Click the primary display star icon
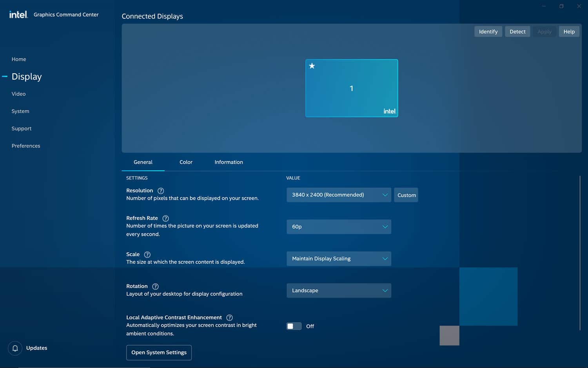 312,66
